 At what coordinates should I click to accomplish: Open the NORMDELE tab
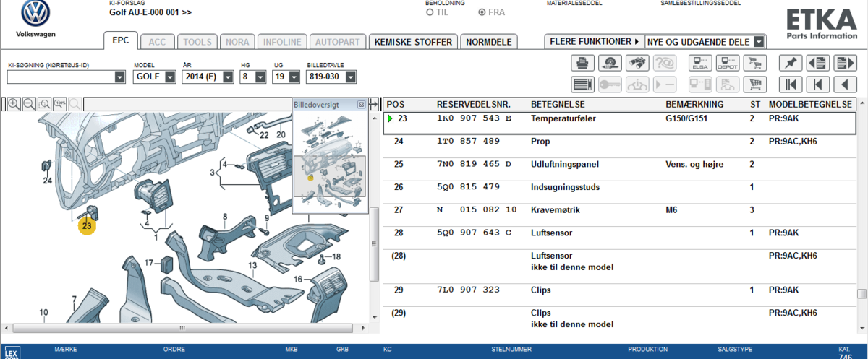[x=488, y=42]
